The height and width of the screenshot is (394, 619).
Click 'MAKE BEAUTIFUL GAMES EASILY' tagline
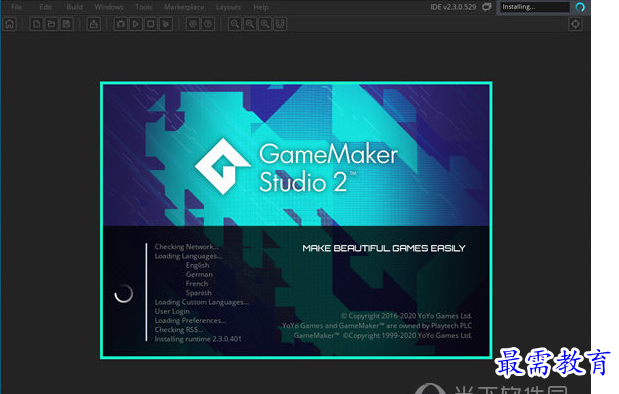[x=384, y=248]
